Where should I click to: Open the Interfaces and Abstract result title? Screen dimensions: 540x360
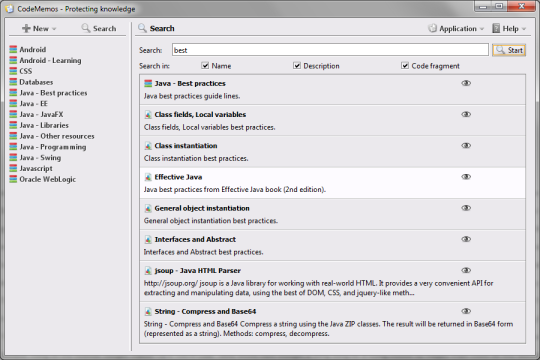[195, 239]
